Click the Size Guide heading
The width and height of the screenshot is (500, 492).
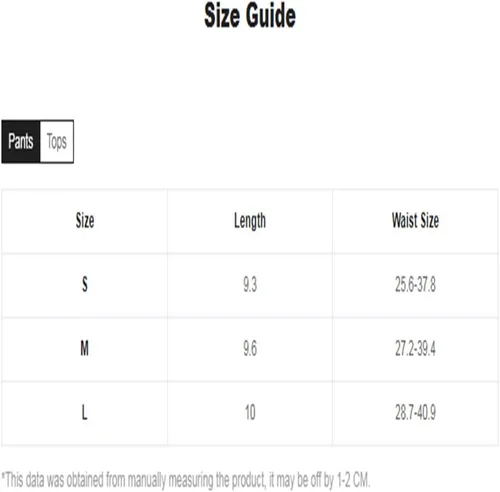click(250, 16)
